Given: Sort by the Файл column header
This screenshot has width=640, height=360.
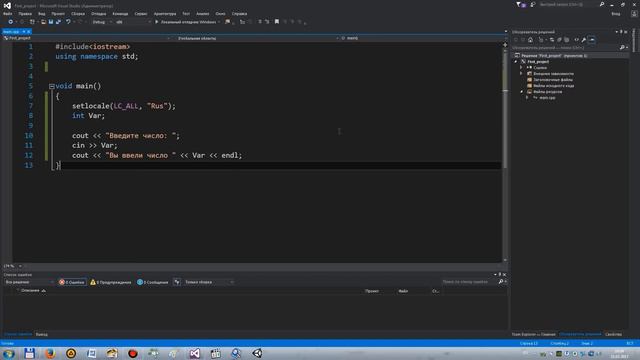Looking at the screenshot, I should click(x=403, y=291).
